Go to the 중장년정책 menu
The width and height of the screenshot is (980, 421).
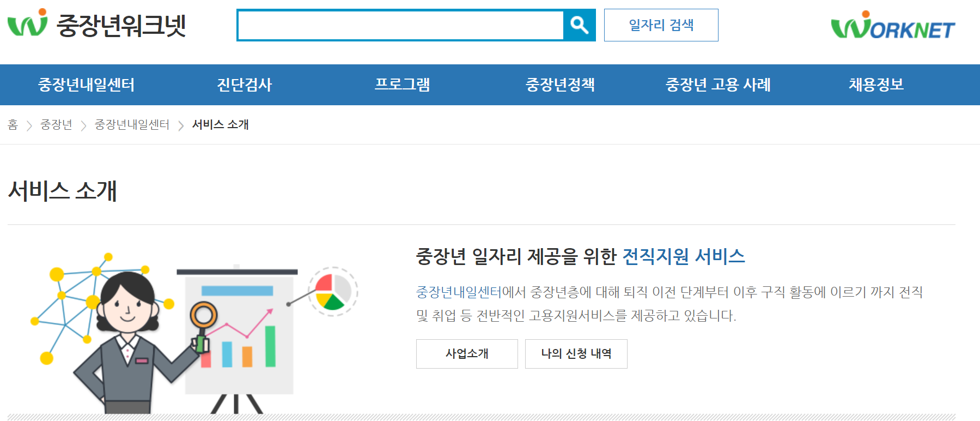[x=560, y=85]
